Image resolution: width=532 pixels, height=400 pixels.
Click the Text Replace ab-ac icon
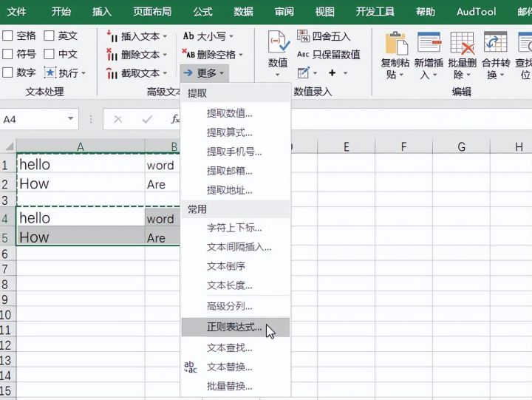(191, 367)
